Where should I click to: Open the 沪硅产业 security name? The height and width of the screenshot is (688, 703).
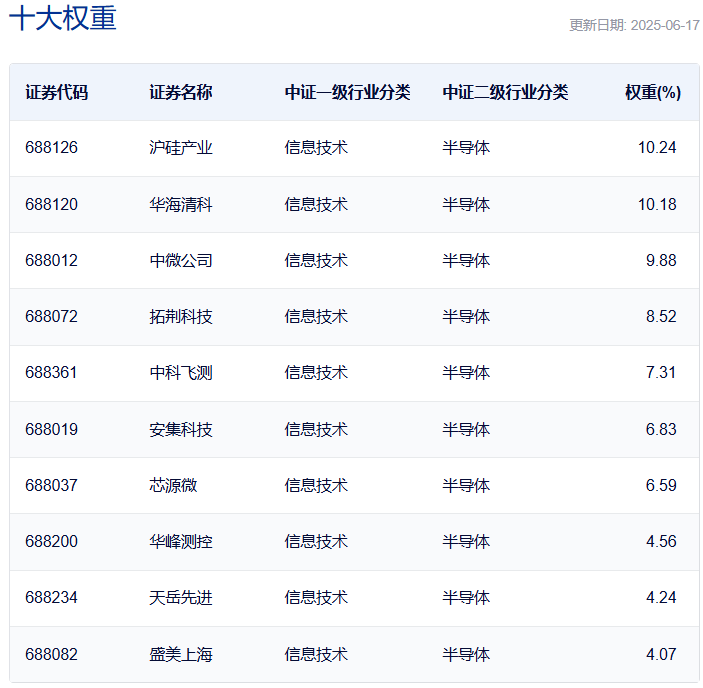click(x=181, y=148)
